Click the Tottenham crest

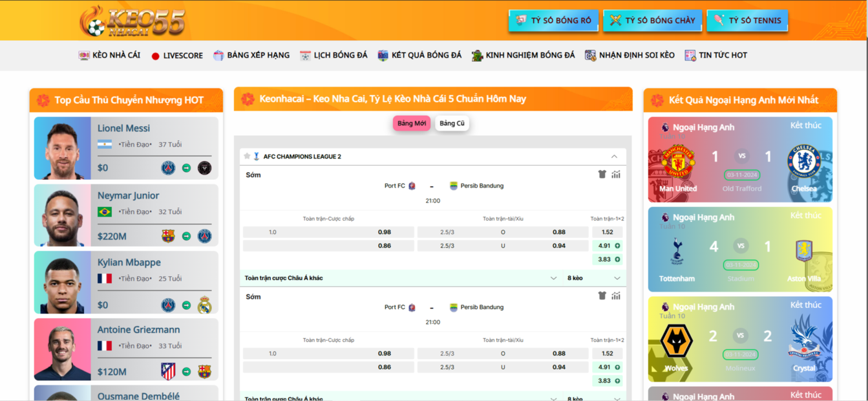(677, 251)
